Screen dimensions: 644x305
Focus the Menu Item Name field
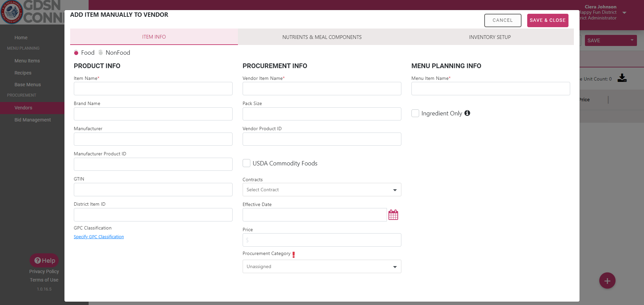(x=491, y=89)
